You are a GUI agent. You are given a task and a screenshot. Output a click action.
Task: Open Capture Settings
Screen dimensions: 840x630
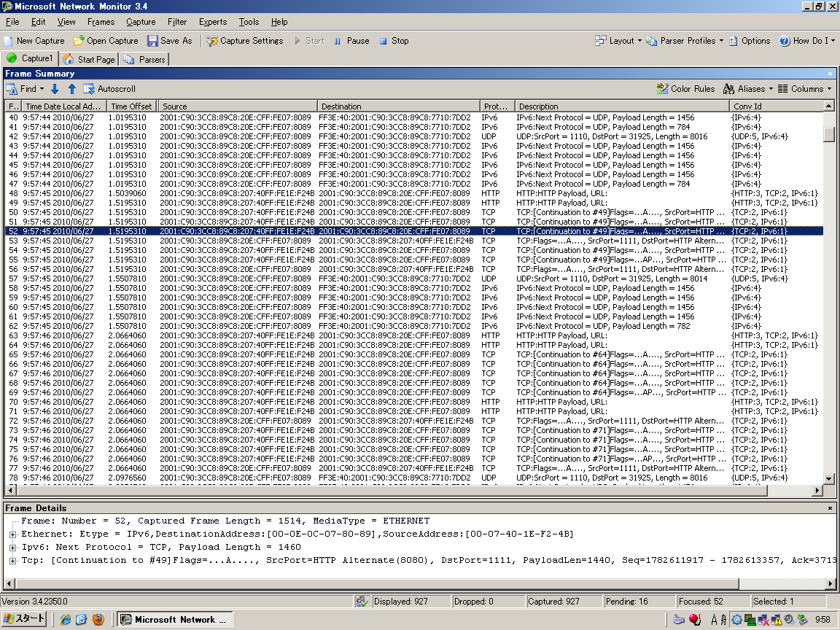click(x=244, y=41)
